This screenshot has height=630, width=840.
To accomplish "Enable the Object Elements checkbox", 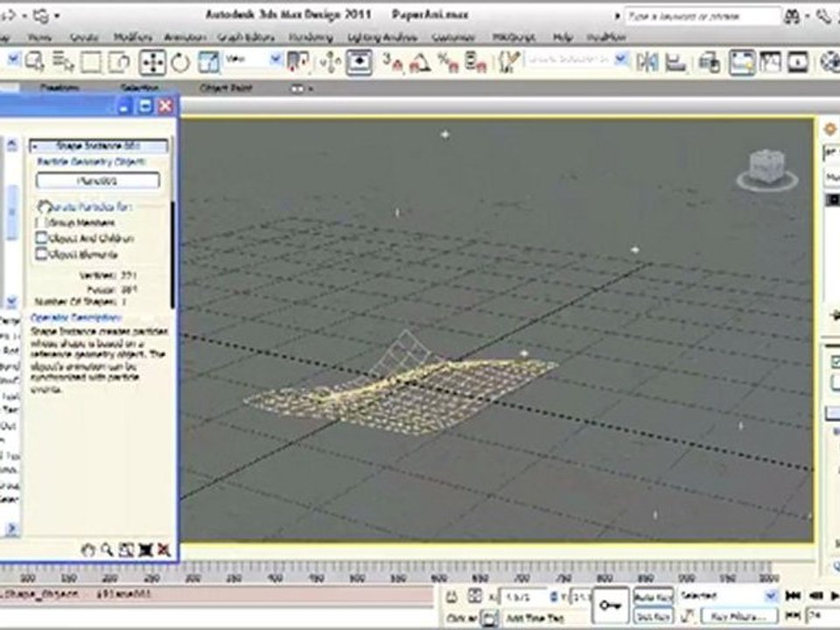I will (41, 254).
